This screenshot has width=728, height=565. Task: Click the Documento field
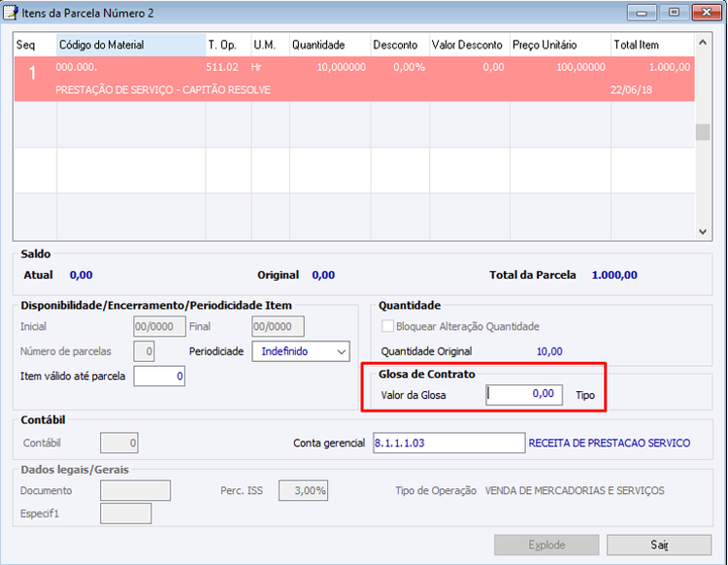click(135, 490)
